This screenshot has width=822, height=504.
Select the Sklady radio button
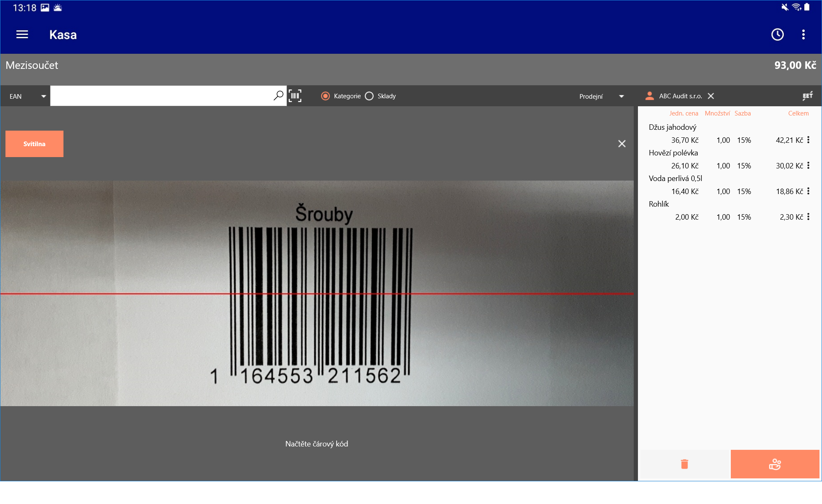coord(369,96)
